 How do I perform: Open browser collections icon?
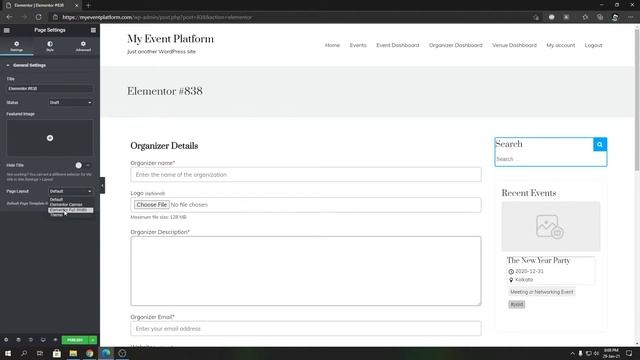click(x=600, y=17)
